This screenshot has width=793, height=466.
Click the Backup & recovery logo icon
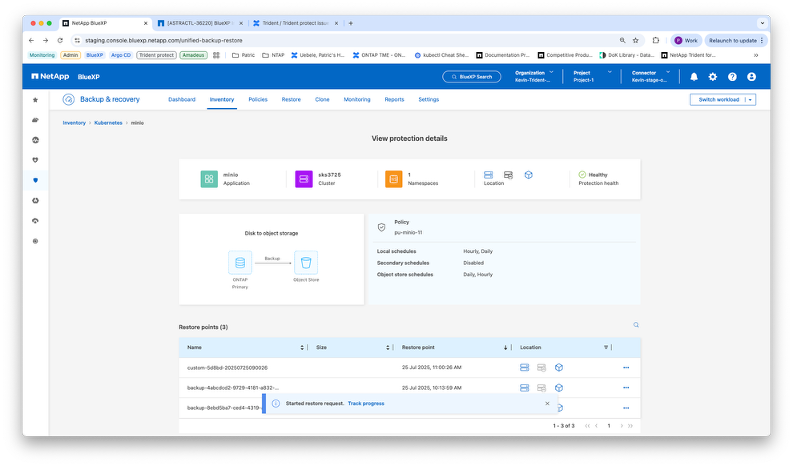coord(68,99)
